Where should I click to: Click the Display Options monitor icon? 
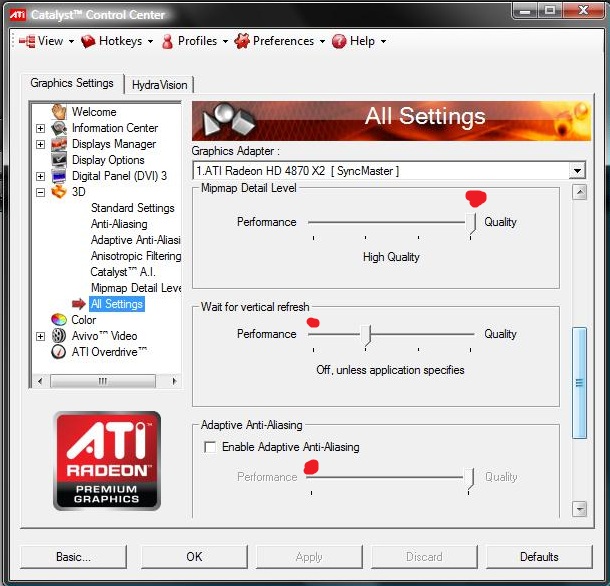tap(59, 160)
